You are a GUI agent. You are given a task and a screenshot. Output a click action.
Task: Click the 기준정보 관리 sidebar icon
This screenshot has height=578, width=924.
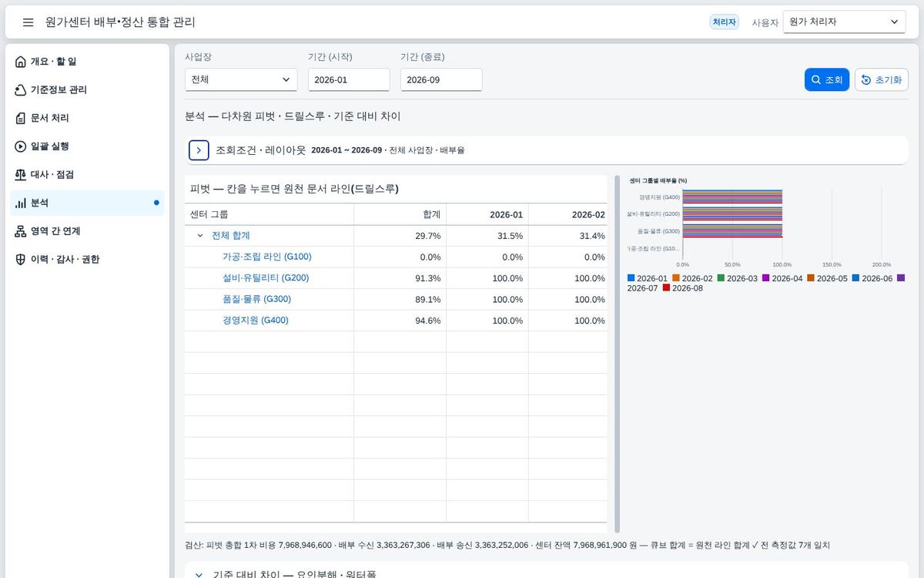coord(21,90)
